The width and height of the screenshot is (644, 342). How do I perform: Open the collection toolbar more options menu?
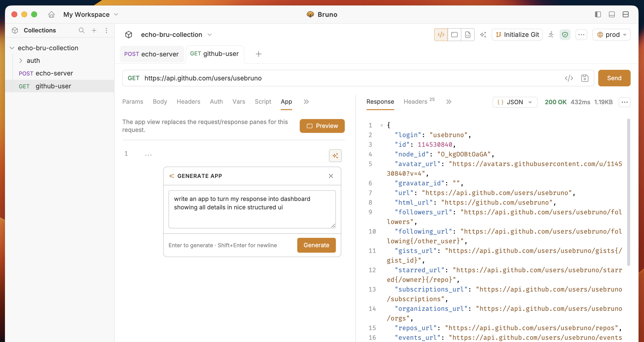[x=581, y=34]
